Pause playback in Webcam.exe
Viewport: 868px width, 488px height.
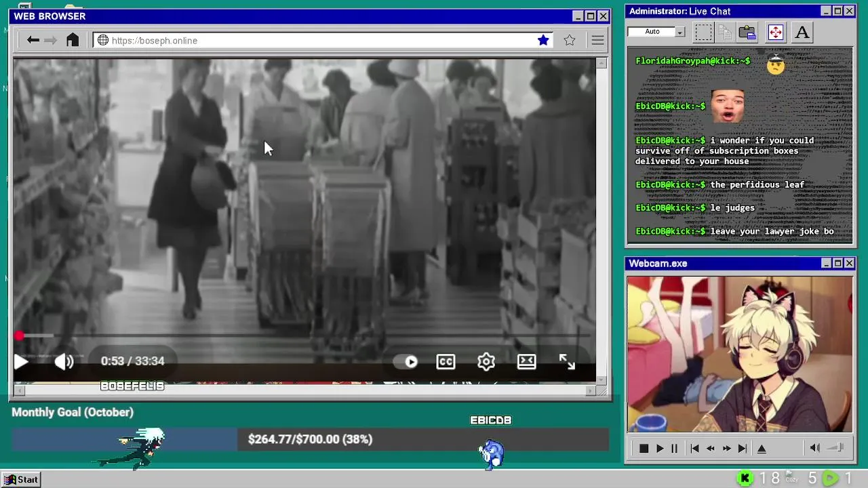click(x=674, y=448)
